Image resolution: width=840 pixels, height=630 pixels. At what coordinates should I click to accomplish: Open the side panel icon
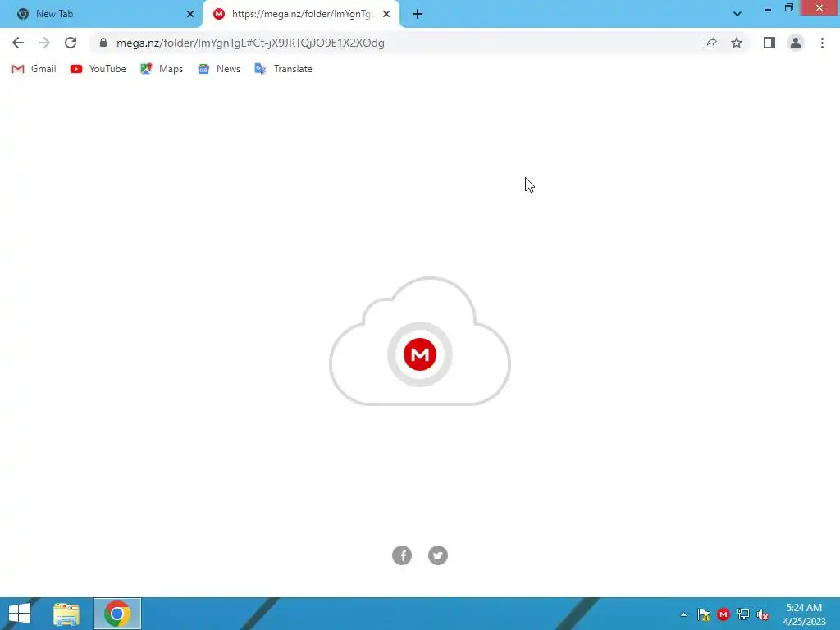(x=769, y=43)
